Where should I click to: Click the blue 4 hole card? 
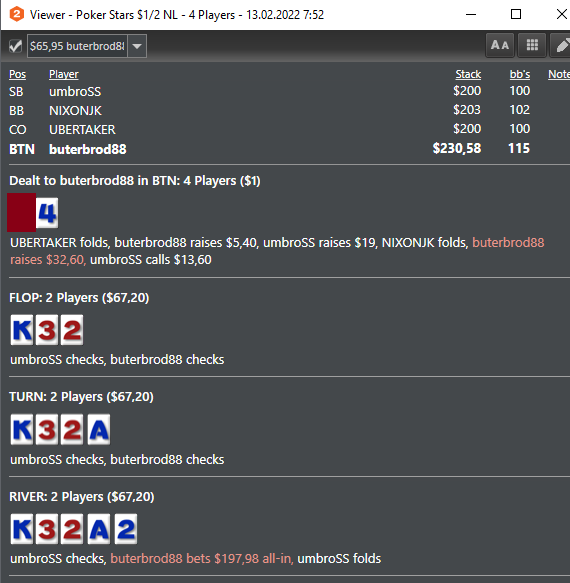(x=47, y=213)
